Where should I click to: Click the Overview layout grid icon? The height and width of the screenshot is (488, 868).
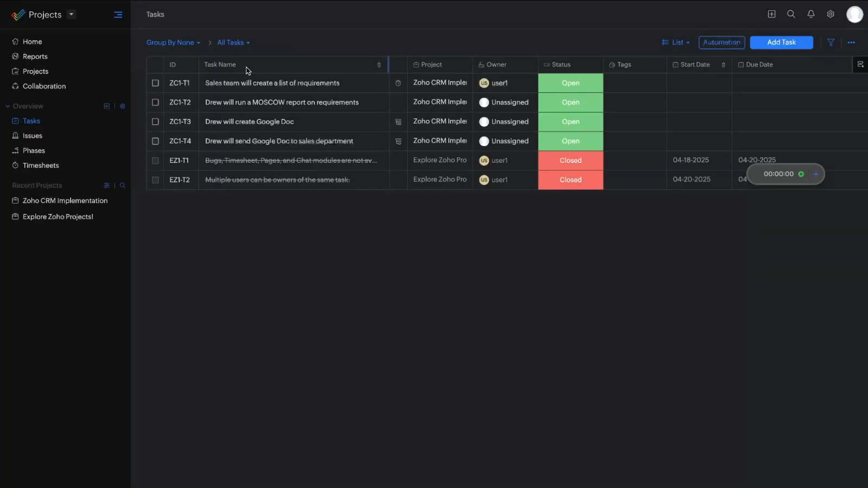[x=106, y=106]
